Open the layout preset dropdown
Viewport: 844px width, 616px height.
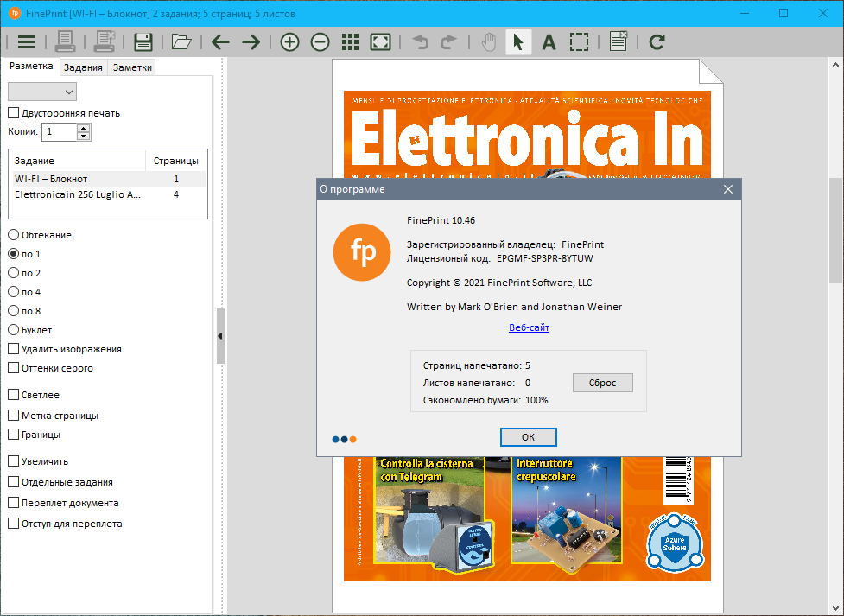42,91
